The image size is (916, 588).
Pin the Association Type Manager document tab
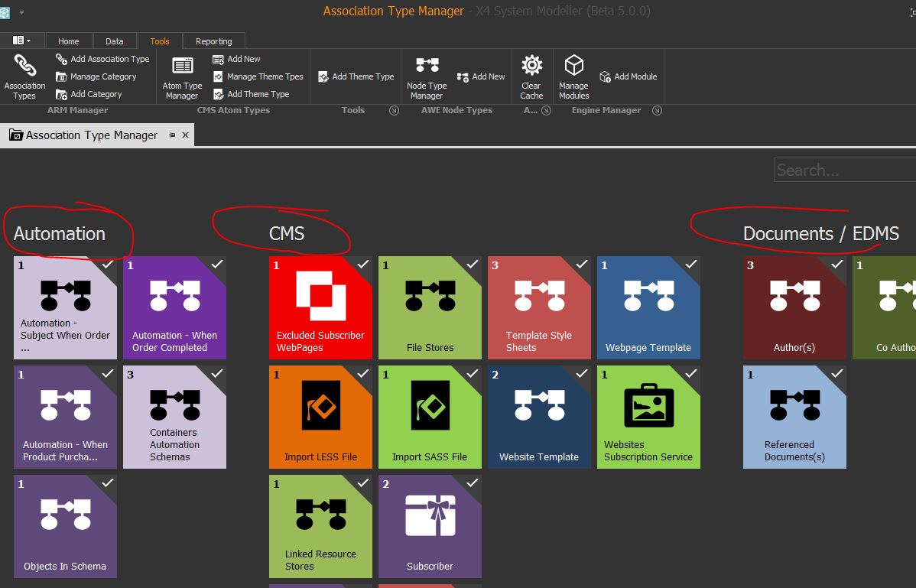172,135
